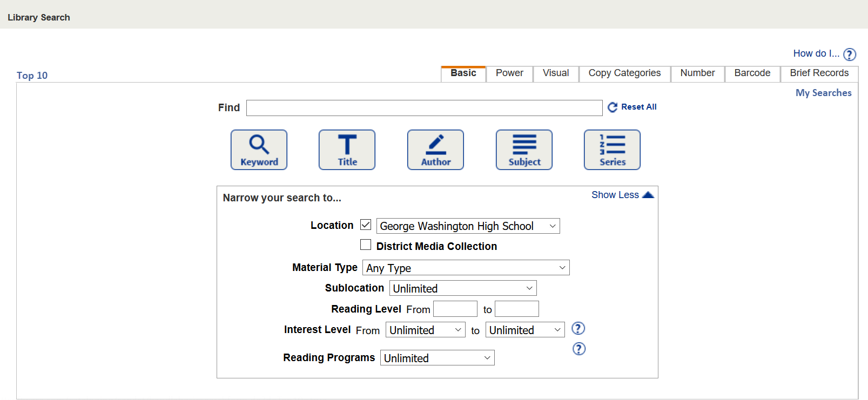This screenshot has width=868, height=400.
Task: Click the Keyword search icon button
Action: coord(259,150)
